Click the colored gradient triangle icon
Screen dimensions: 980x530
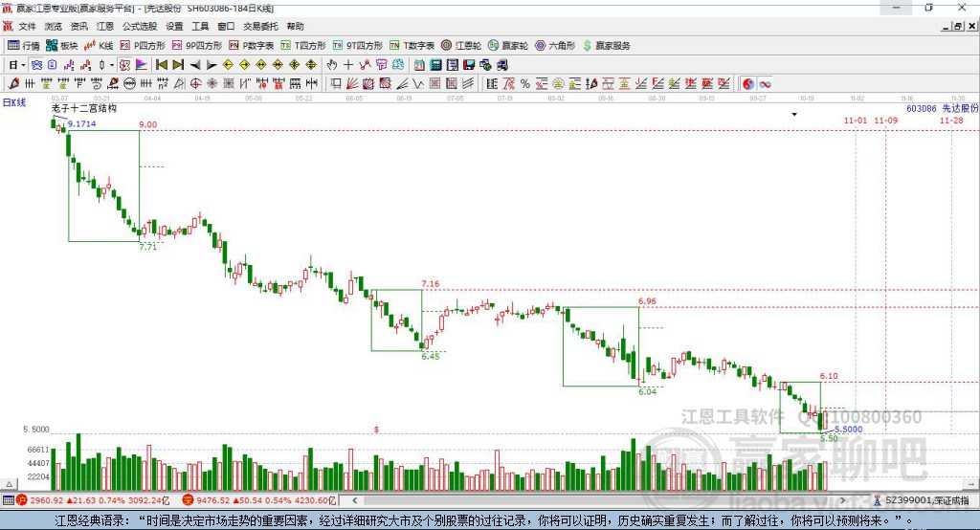(142, 65)
